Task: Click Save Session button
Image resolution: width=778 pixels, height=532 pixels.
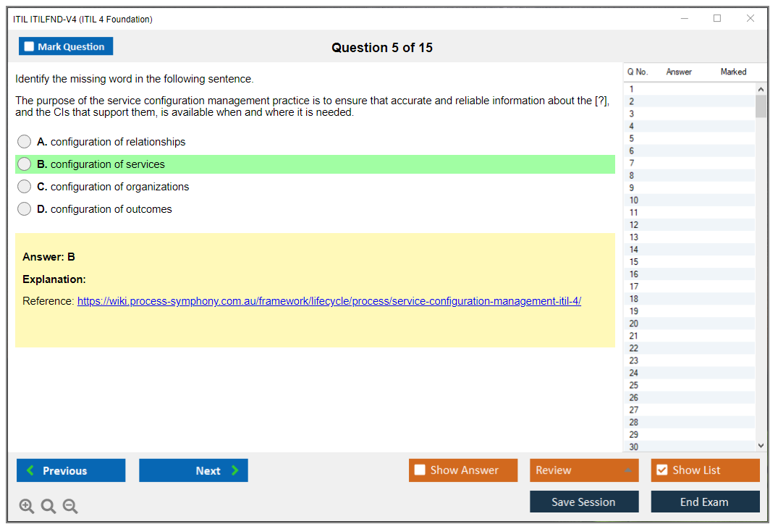Action: pyautogui.click(x=584, y=502)
